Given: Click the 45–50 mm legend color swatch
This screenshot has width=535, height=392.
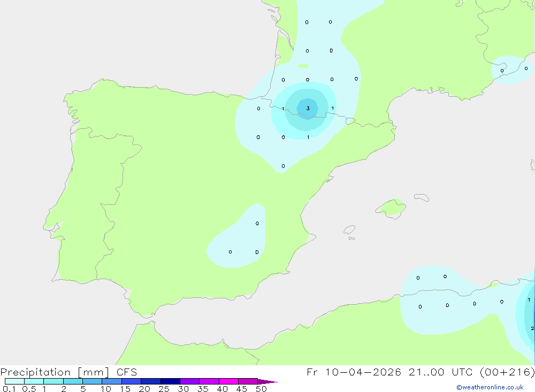Looking at the screenshot, I should pos(248,381).
